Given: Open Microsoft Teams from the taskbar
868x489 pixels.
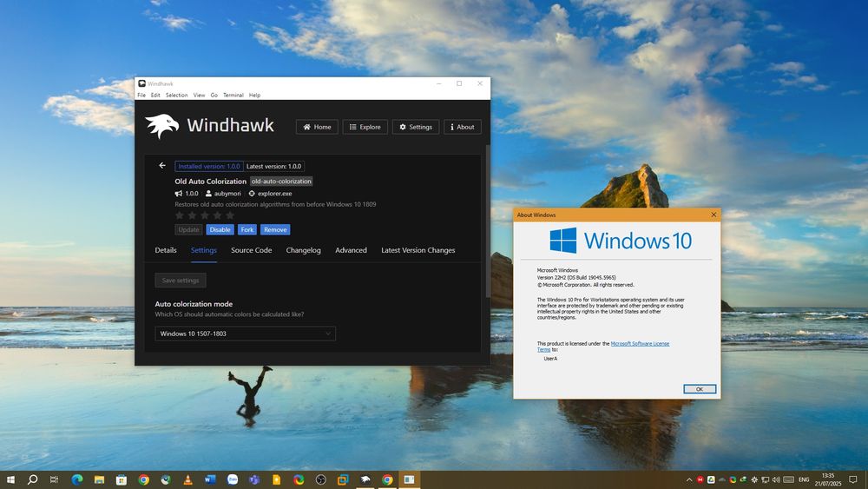Looking at the screenshot, I should [254, 479].
